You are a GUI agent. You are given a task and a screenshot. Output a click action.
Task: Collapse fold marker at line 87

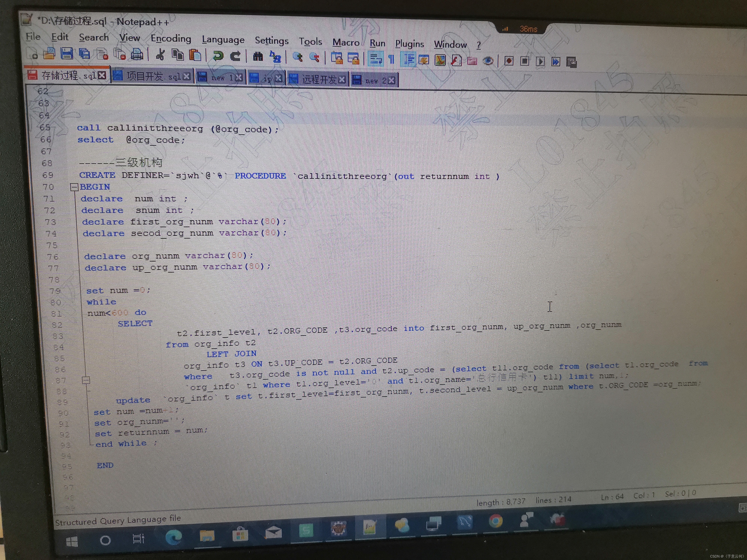click(x=86, y=380)
